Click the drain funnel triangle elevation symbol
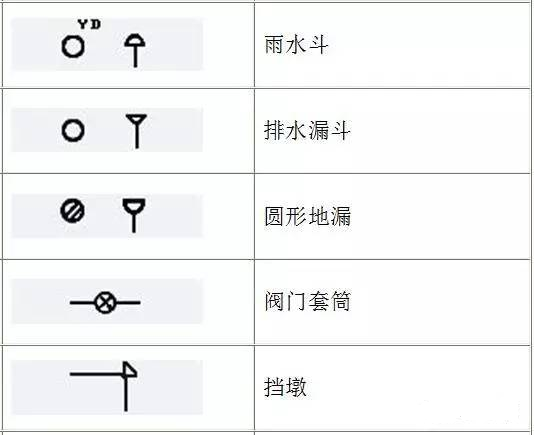The width and height of the screenshot is (534, 435). [x=137, y=131]
